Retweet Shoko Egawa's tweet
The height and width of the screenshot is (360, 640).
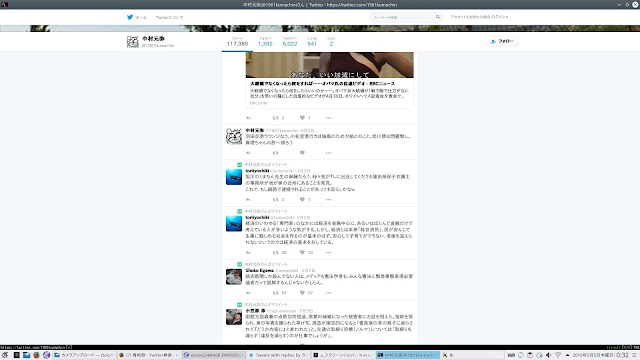tap(276, 293)
